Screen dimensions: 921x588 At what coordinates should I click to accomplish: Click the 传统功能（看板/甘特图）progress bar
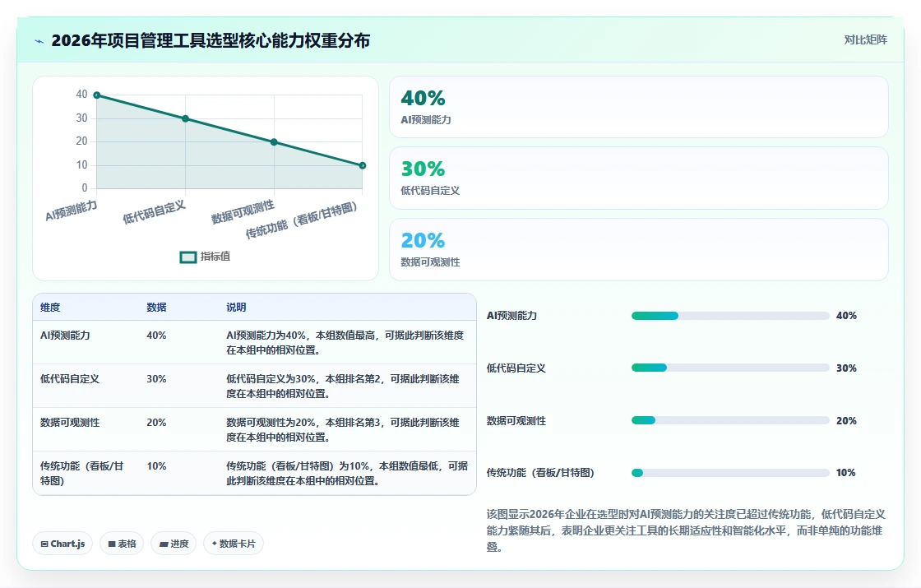click(x=730, y=473)
